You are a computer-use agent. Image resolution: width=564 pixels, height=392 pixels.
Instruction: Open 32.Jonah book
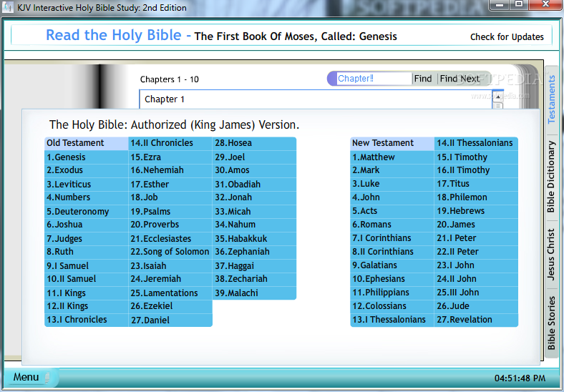tap(254, 198)
